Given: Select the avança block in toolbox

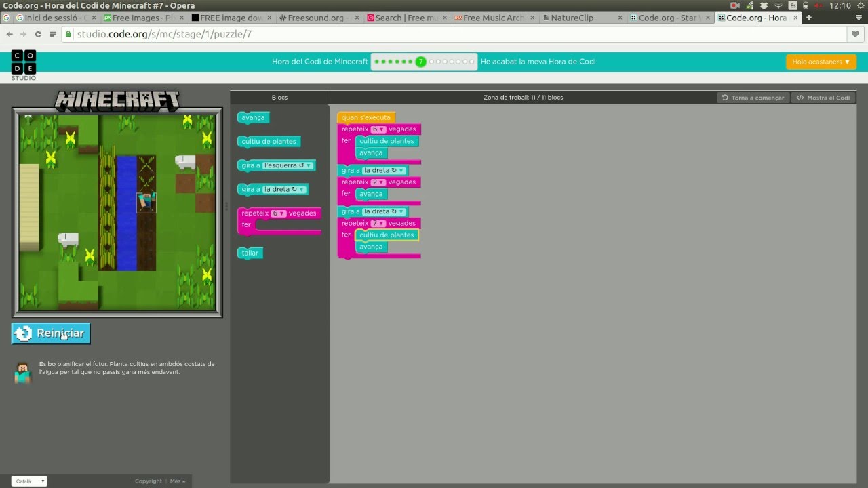Looking at the screenshot, I should [x=253, y=117].
